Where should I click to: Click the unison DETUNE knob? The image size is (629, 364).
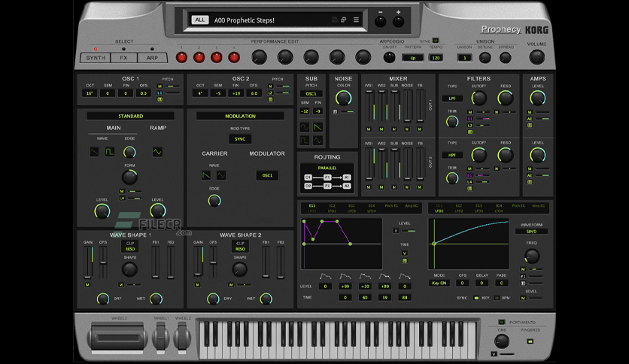pyautogui.click(x=485, y=58)
